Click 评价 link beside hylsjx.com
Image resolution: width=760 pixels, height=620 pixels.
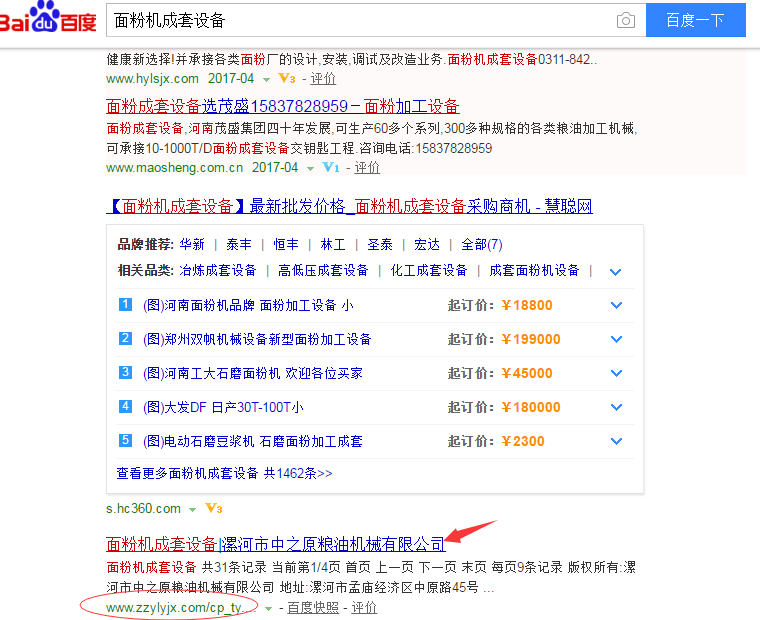click(x=323, y=79)
